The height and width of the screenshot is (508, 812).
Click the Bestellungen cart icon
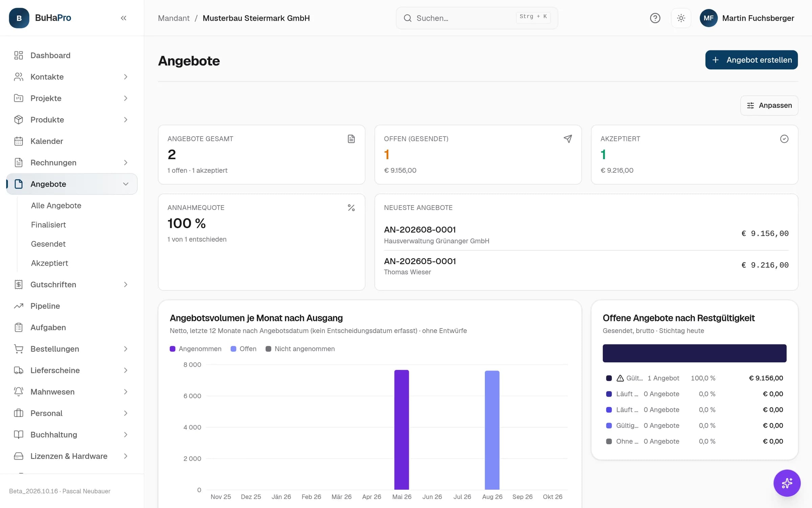(19, 349)
